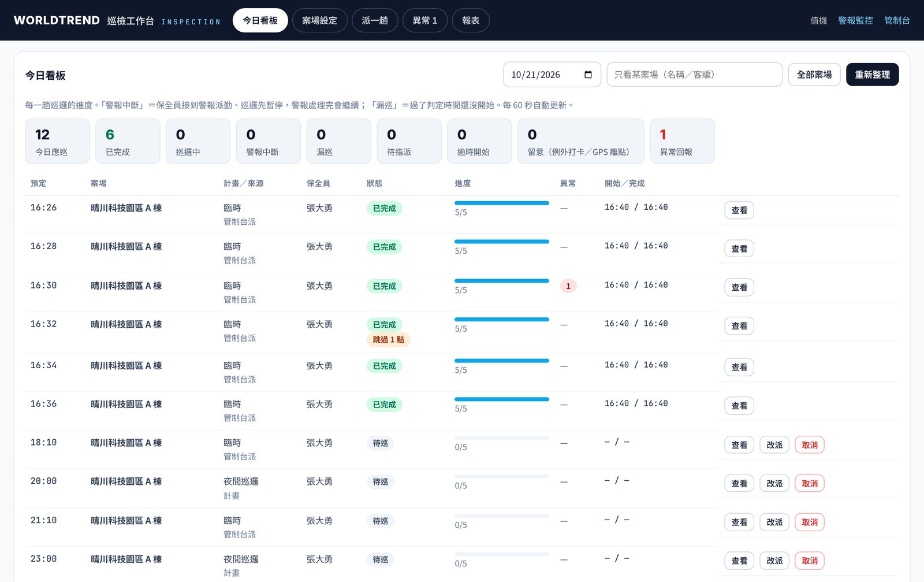
Task: Click the 重新整理 button
Action: pos(872,75)
